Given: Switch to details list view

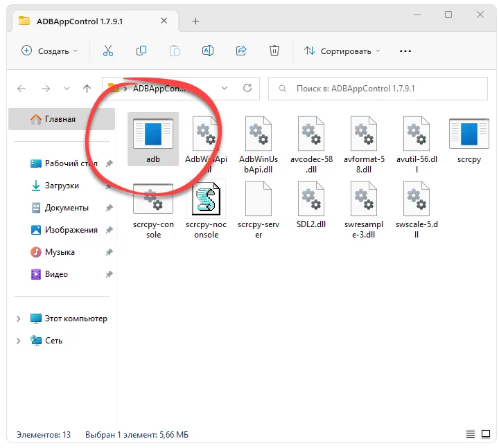Looking at the screenshot, I should pos(471,434).
